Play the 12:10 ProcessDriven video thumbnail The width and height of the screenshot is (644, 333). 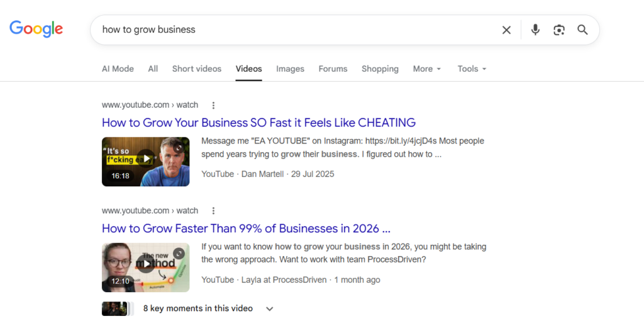click(146, 268)
